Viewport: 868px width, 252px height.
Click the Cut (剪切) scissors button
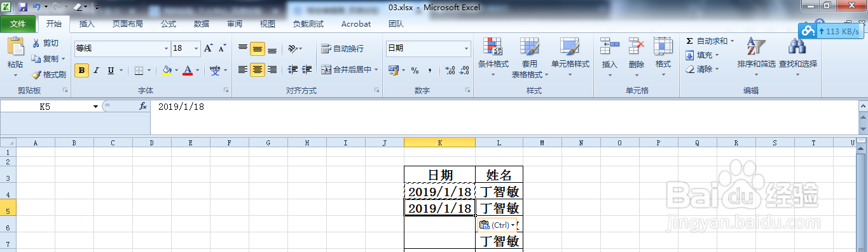(45, 43)
